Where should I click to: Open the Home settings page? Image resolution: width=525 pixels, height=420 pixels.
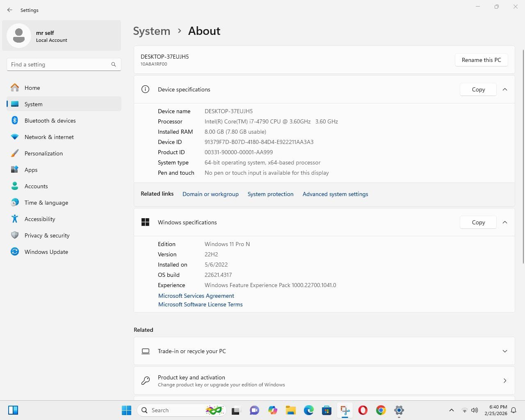tap(64, 88)
